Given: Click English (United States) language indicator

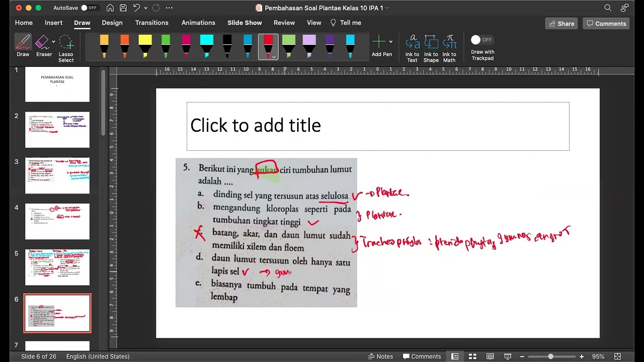Looking at the screenshot, I should click(98, 356).
